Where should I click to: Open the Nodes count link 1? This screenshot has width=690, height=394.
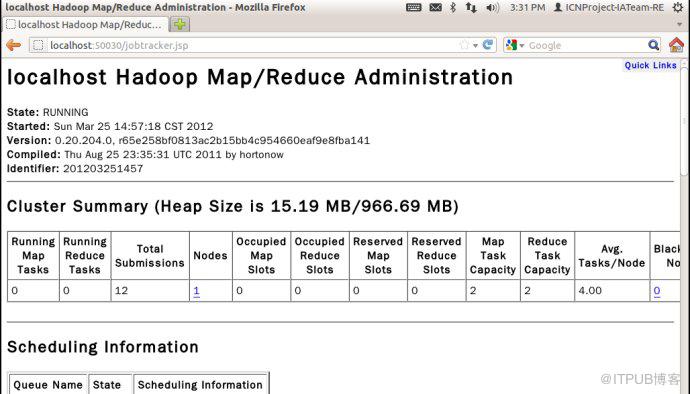196,291
